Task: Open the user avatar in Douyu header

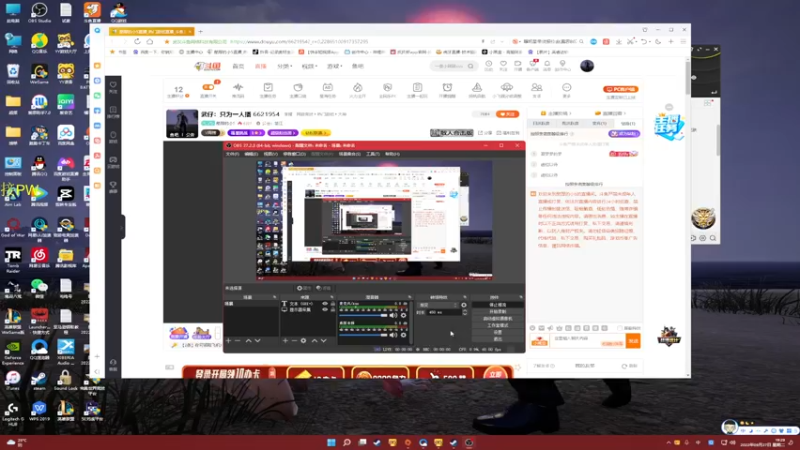Action: click(587, 66)
